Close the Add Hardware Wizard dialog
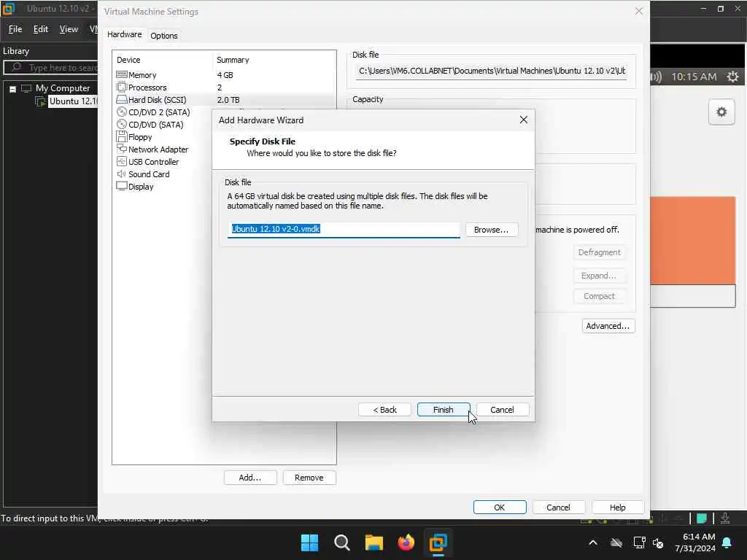Image resolution: width=747 pixels, height=560 pixels. click(x=524, y=120)
